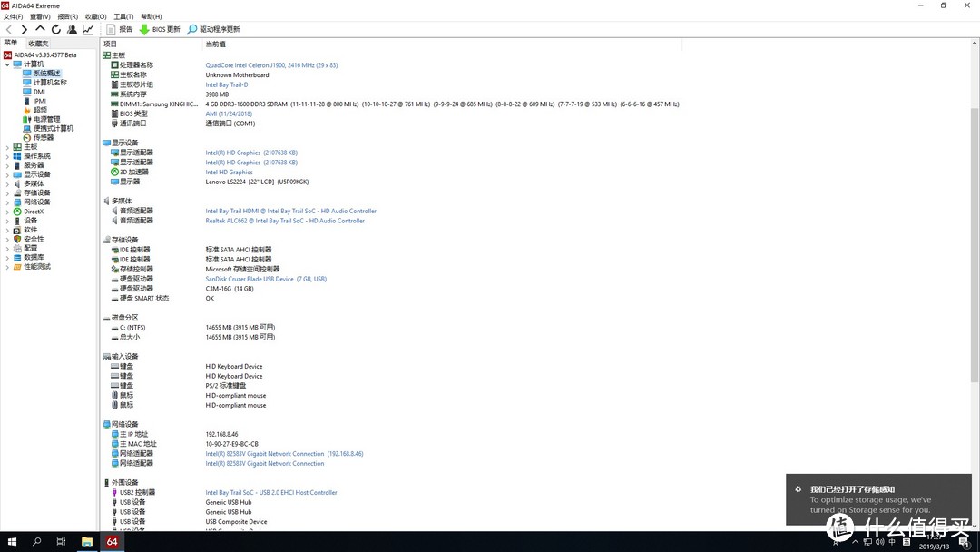Open the 报告(R) menu
The image size is (980, 552).
click(x=67, y=17)
